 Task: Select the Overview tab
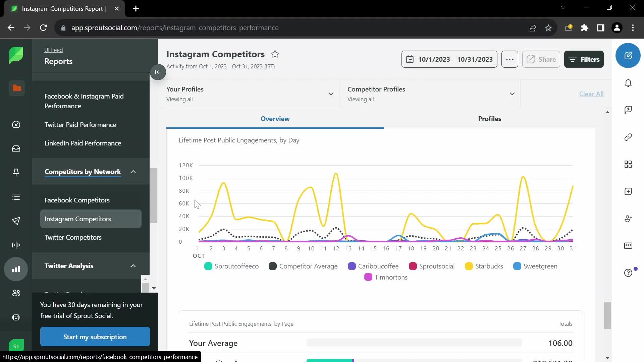275,118
